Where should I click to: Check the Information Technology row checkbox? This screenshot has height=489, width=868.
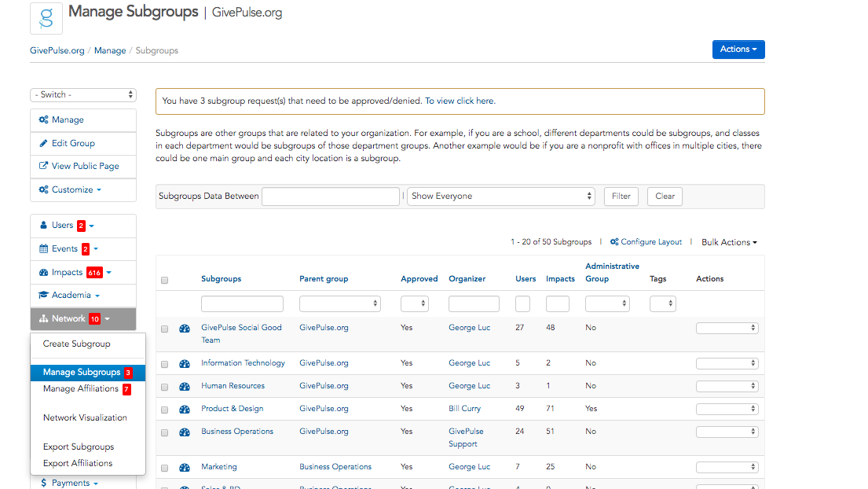pyautogui.click(x=164, y=365)
